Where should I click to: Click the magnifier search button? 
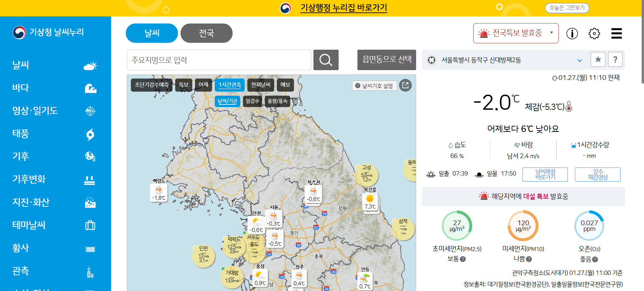click(326, 60)
